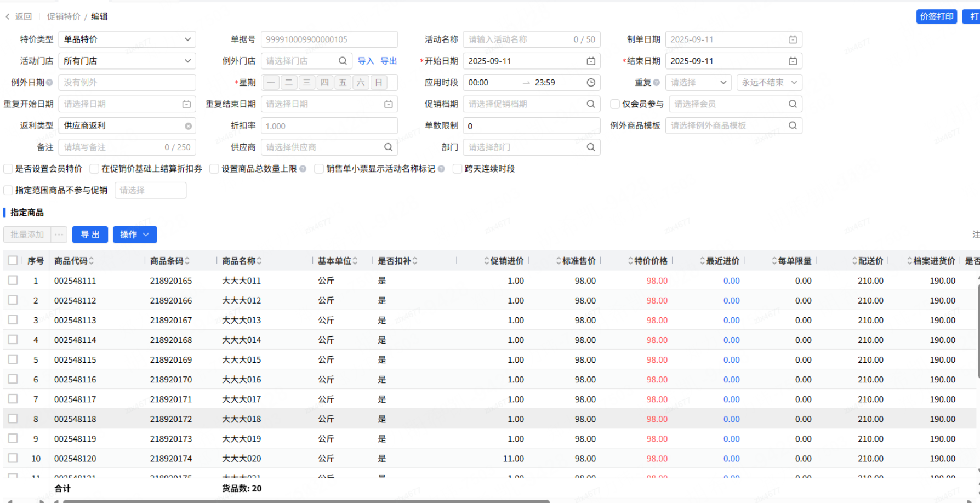Open calendar icon for 开始日期
This screenshot has width=980, height=503.
pos(591,61)
